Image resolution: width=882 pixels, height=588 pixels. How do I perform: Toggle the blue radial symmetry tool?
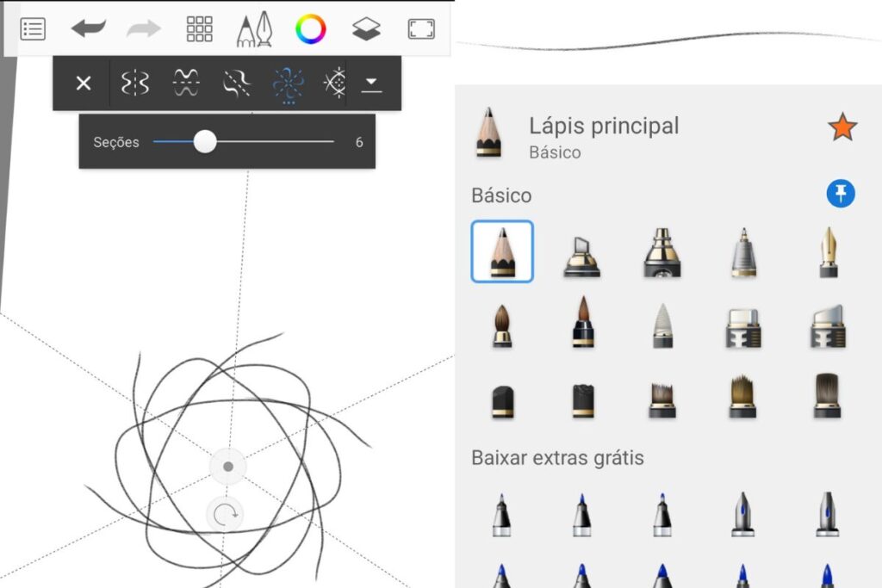[288, 85]
